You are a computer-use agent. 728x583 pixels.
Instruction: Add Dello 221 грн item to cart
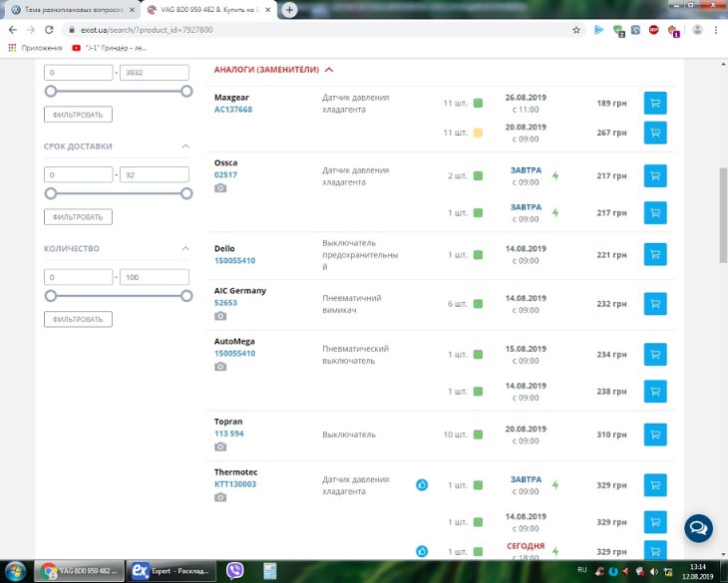point(655,255)
